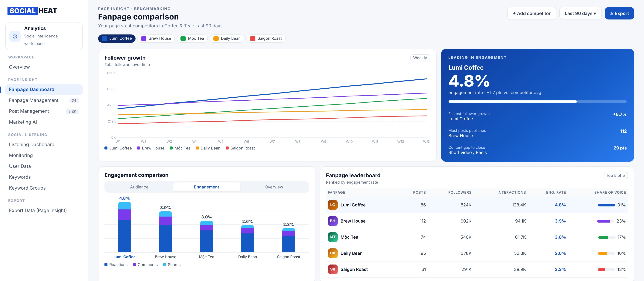Open Export Data (Page Insight) link
Screen dimensions: 644x281
coord(44,210)
